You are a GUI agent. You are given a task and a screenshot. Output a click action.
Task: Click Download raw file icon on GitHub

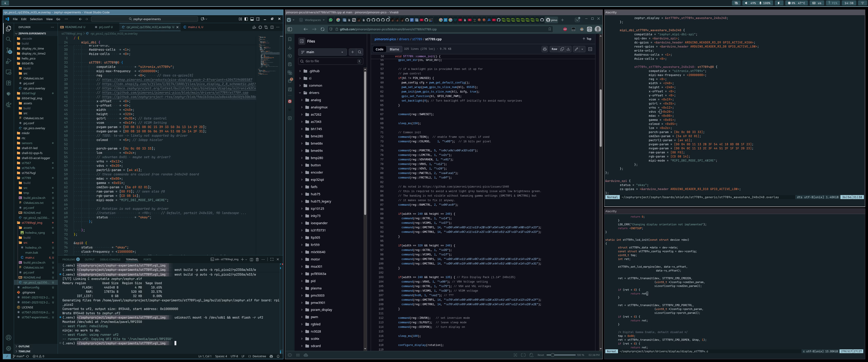[x=568, y=49]
